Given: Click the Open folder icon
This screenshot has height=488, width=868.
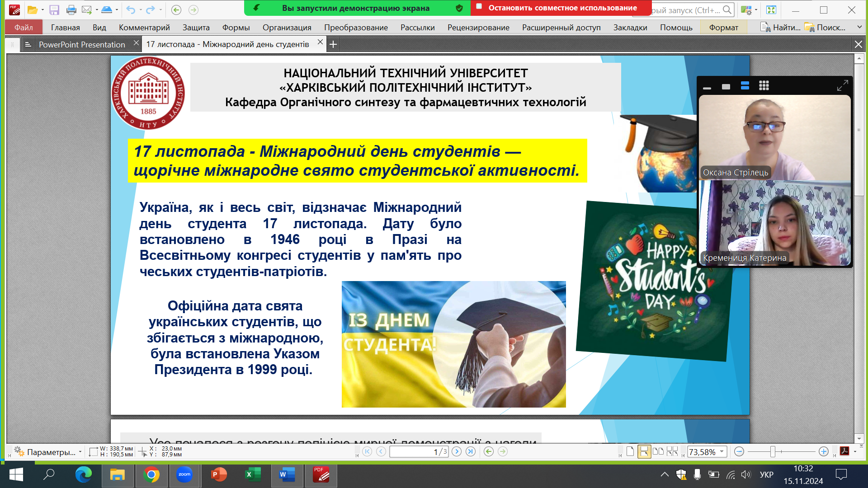Looking at the screenshot, I should point(32,9).
